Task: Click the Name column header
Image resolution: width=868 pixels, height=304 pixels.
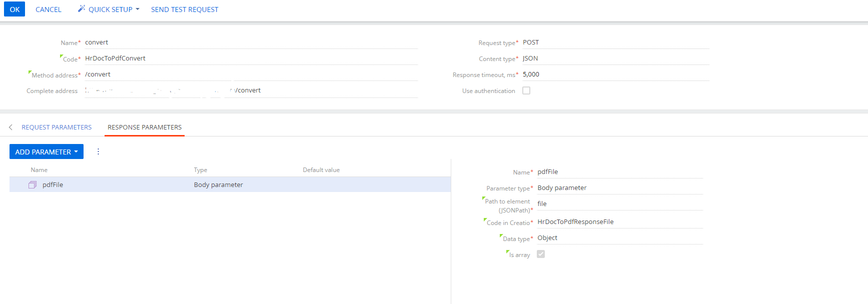Action: click(39, 170)
